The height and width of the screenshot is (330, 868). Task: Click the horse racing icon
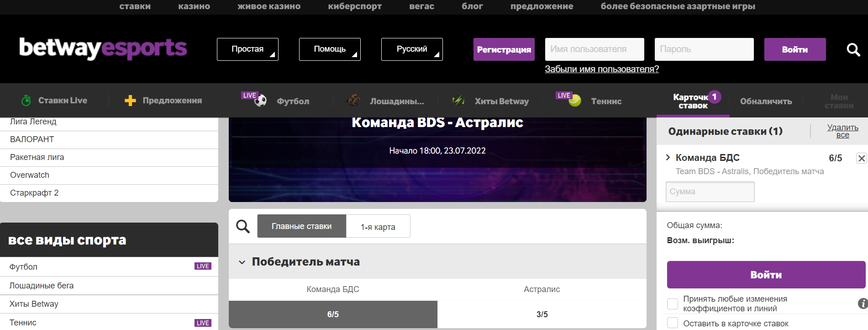[x=353, y=100]
